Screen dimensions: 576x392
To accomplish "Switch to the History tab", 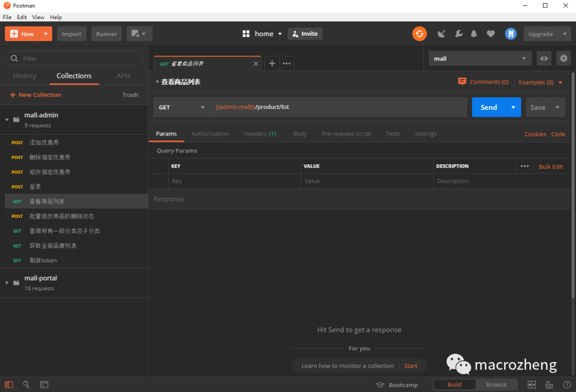I will pyautogui.click(x=25, y=76).
